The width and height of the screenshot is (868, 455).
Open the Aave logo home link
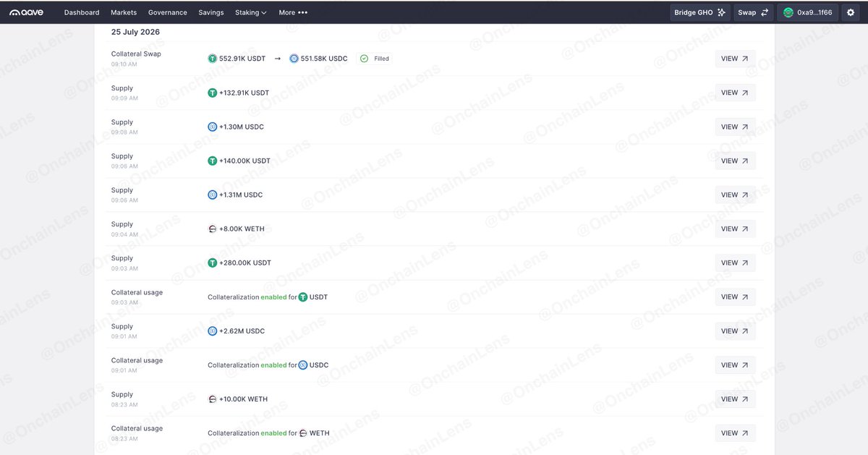coord(26,12)
